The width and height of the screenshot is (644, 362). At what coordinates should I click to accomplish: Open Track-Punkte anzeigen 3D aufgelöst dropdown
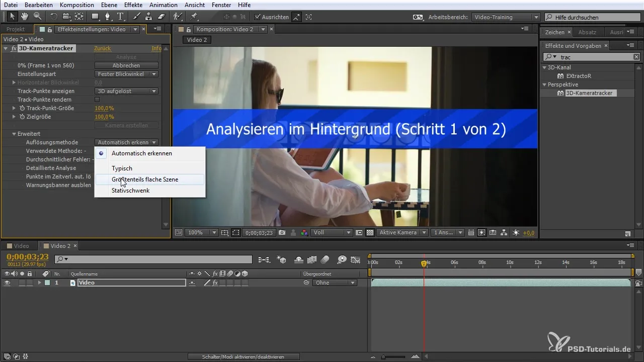pyautogui.click(x=126, y=91)
